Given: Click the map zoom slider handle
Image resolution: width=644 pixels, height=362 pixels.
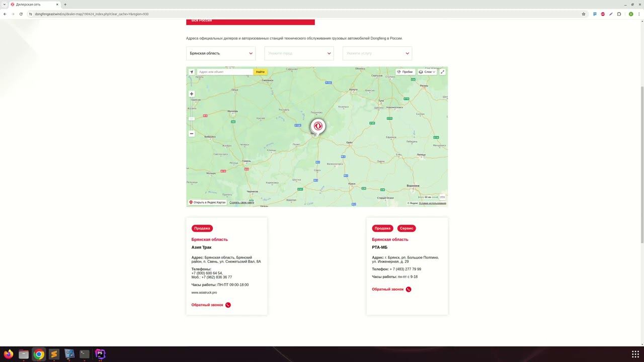Looking at the screenshot, I should [x=192, y=119].
